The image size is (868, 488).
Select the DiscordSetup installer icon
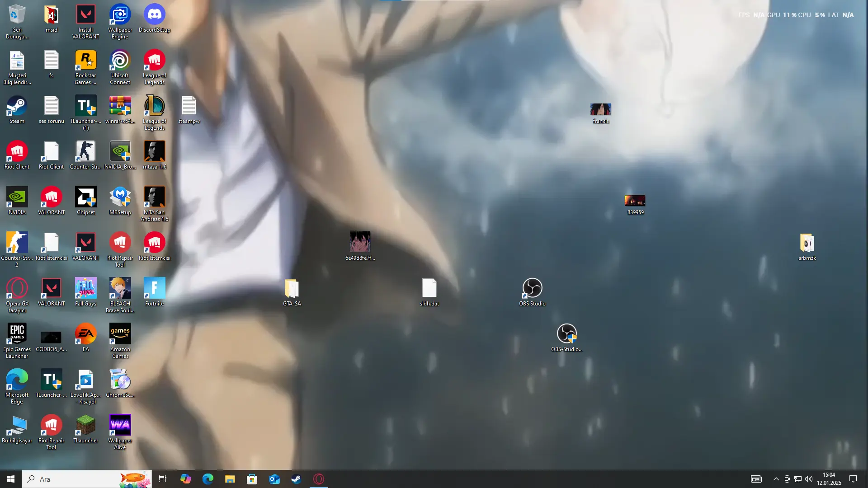point(154,19)
